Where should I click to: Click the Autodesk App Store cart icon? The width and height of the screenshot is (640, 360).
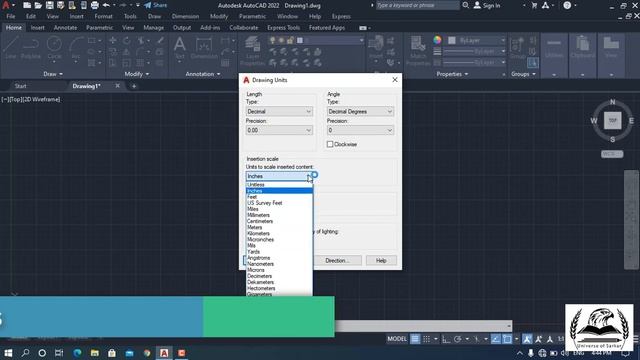pyautogui.click(x=534, y=5)
